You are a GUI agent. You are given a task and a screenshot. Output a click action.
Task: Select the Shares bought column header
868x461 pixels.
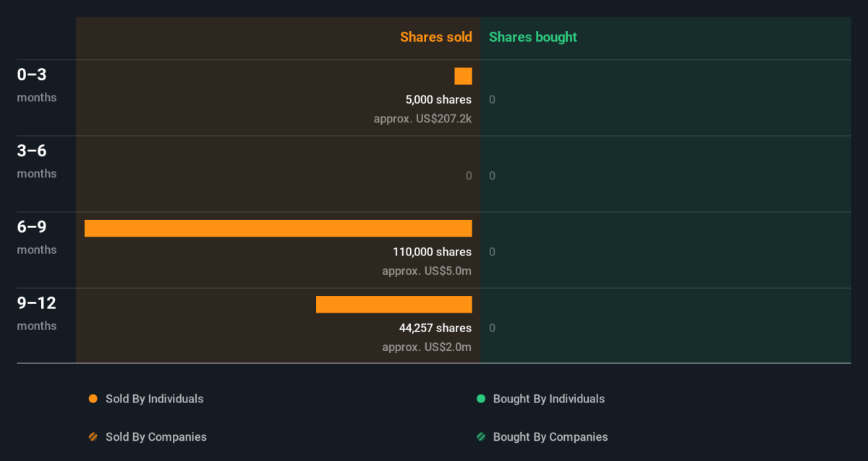pyautogui.click(x=533, y=37)
